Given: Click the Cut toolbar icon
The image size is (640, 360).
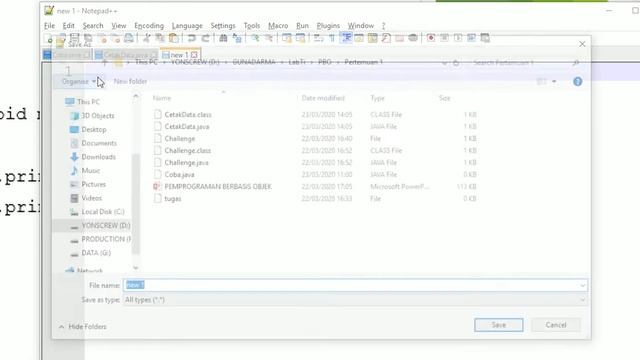Looking at the screenshot, I should pos(147,38).
